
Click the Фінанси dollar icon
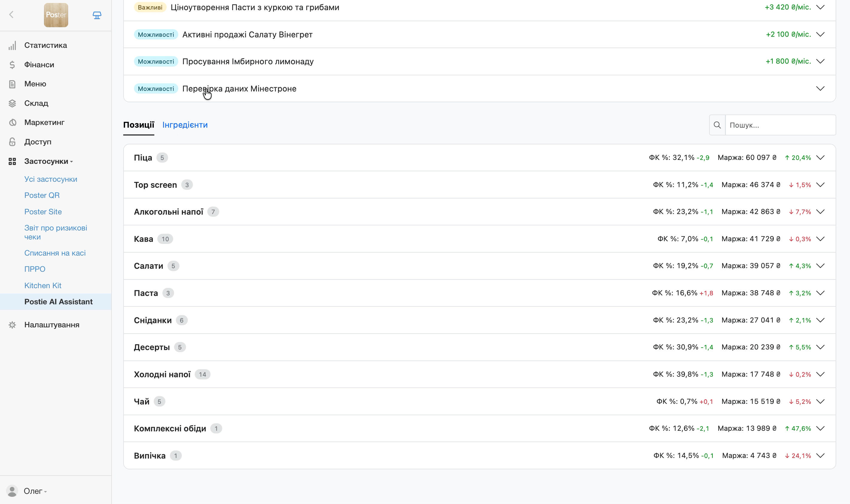[12, 65]
